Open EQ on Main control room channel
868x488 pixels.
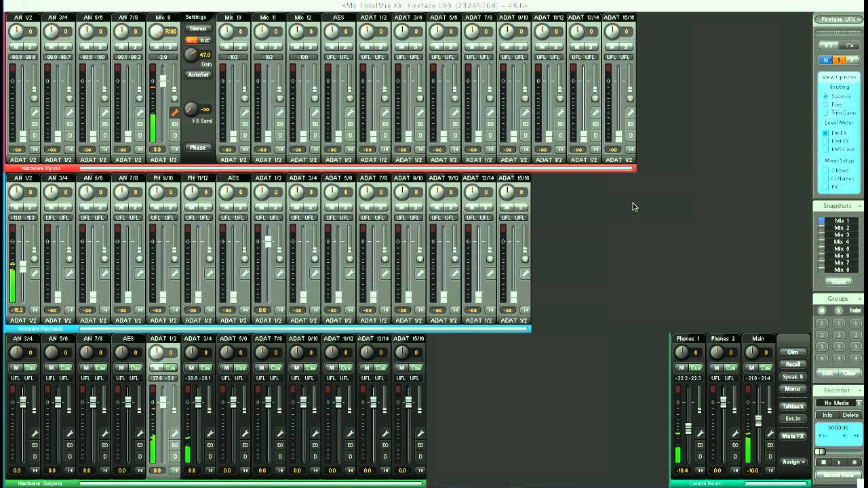770,445
